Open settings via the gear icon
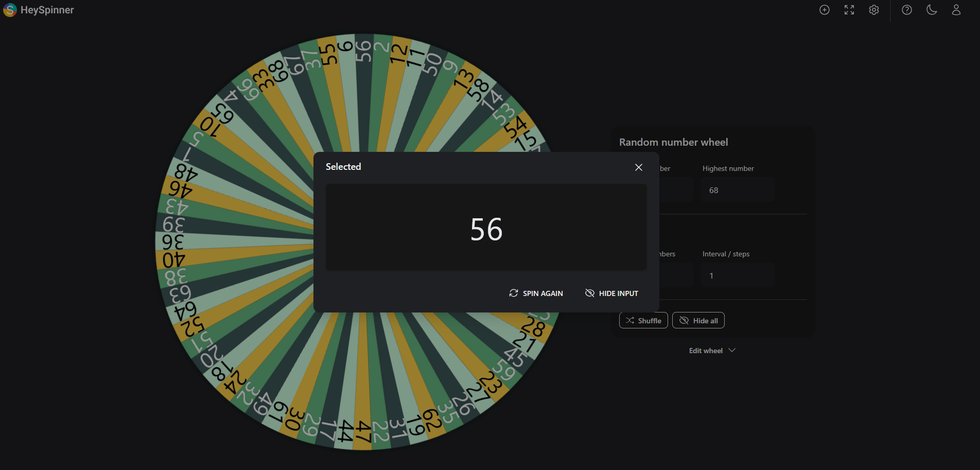Screen dimensions: 980x470 (874, 10)
